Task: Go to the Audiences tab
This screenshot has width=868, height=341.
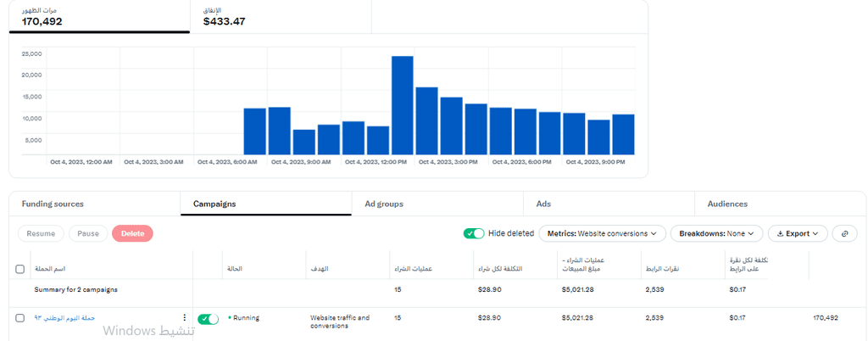Action: [727, 204]
